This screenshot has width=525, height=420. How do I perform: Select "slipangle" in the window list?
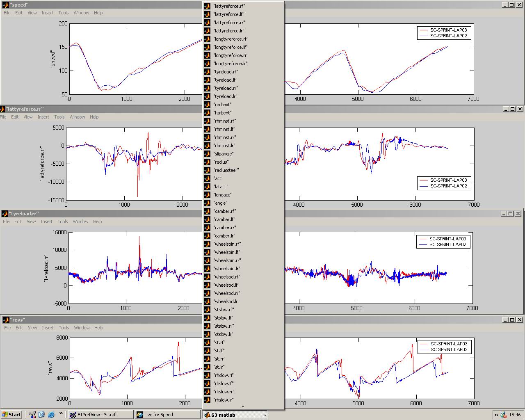[x=243, y=154]
